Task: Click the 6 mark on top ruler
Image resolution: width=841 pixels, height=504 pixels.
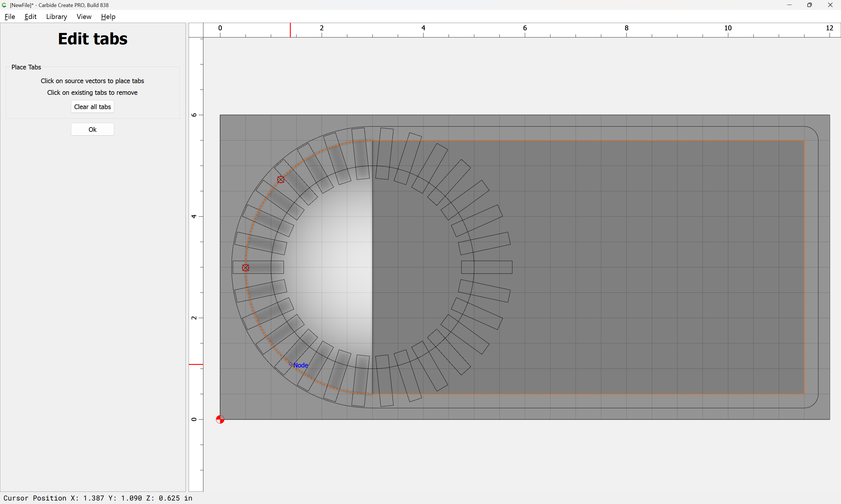Action: point(525,28)
